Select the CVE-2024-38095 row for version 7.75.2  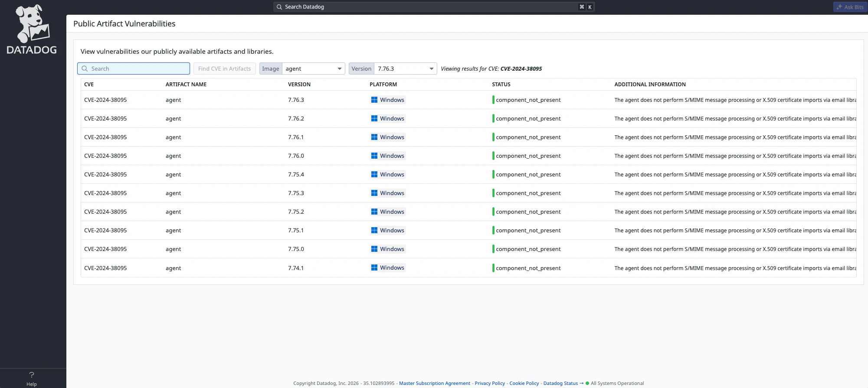pyautogui.click(x=105, y=212)
